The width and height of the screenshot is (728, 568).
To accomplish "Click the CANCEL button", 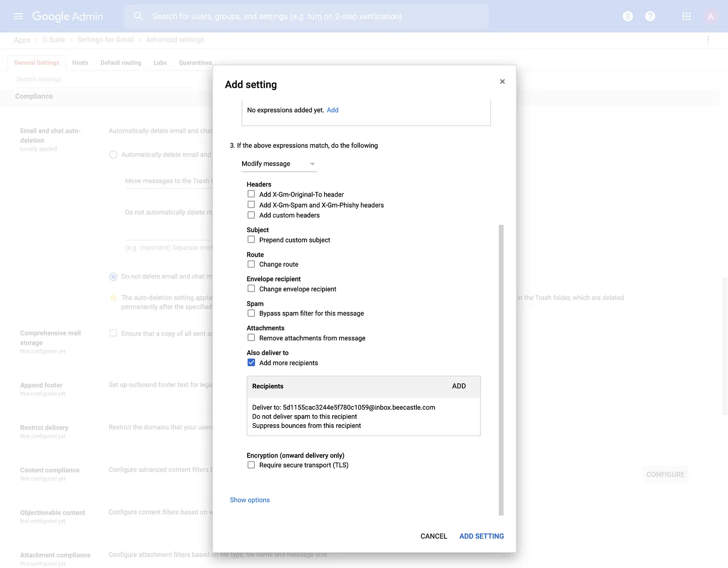I will [434, 536].
